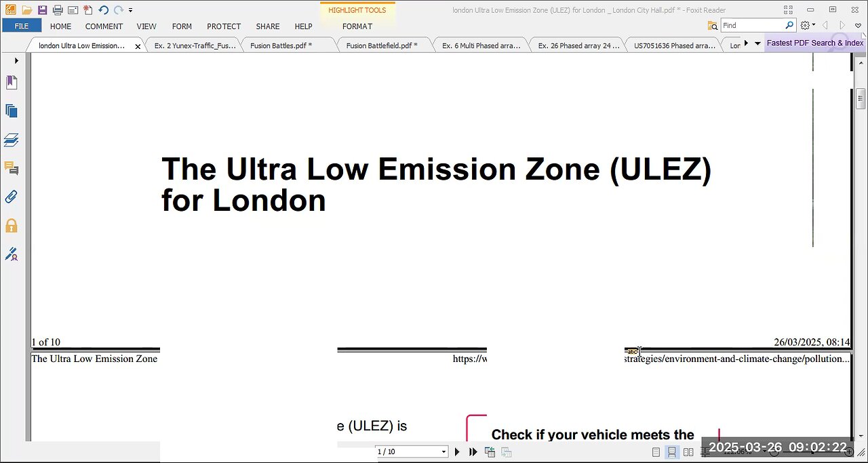Open the Security lock panel
The width and height of the screenshot is (868, 463).
pos(12,226)
